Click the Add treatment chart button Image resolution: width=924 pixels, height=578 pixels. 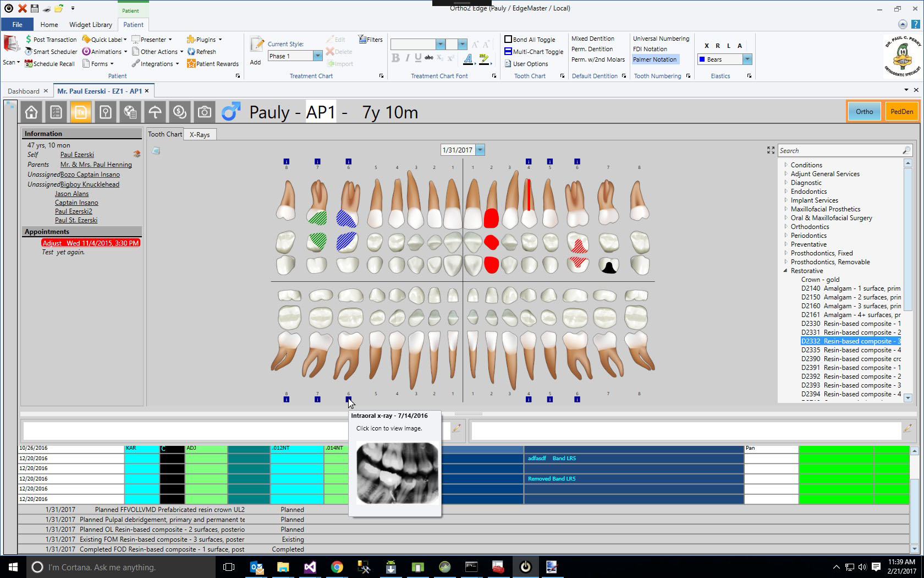256,51
